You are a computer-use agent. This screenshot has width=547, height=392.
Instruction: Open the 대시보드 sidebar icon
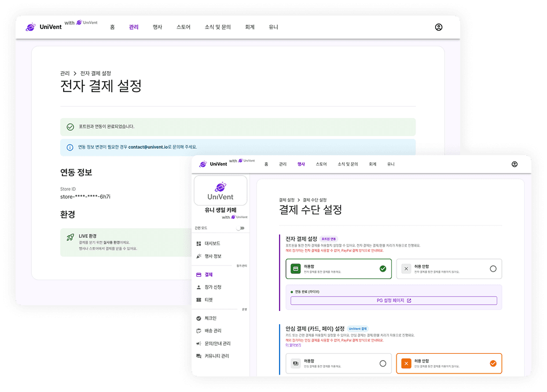coord(197,243)
